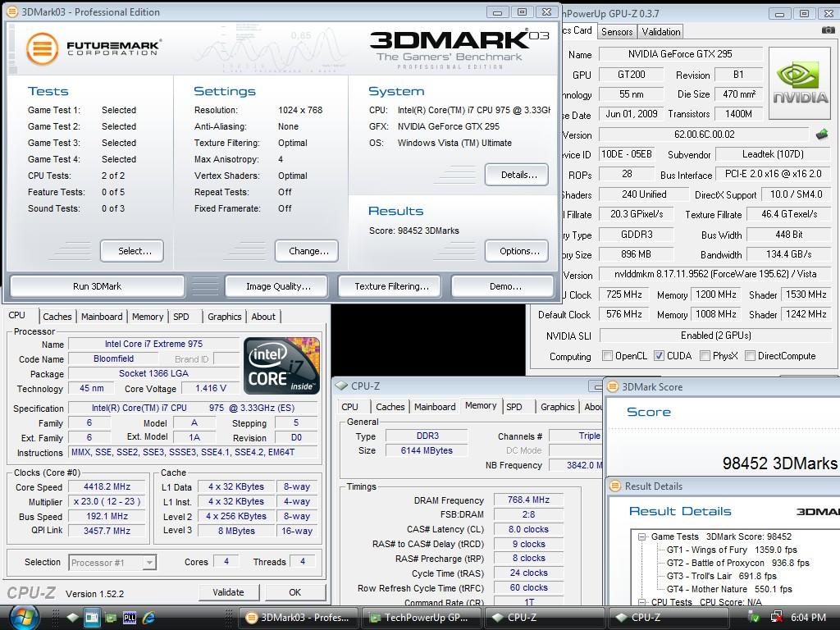Image resolution: width=840 pixels, height=630 pixels.
Task: Click the GPU-Z screenshot camera icon
Action: (828, 30)
